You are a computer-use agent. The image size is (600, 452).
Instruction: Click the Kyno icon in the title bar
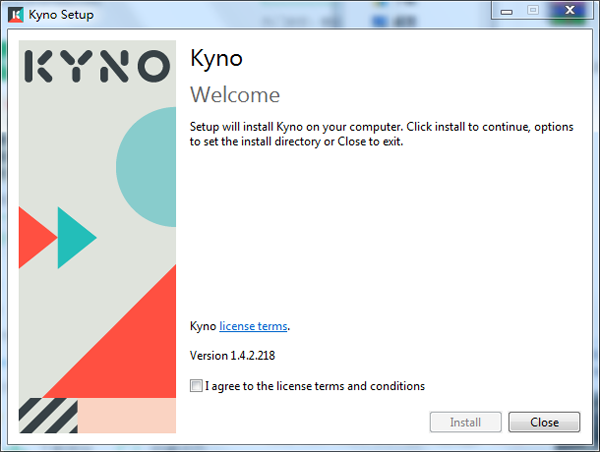pos(16,15)
